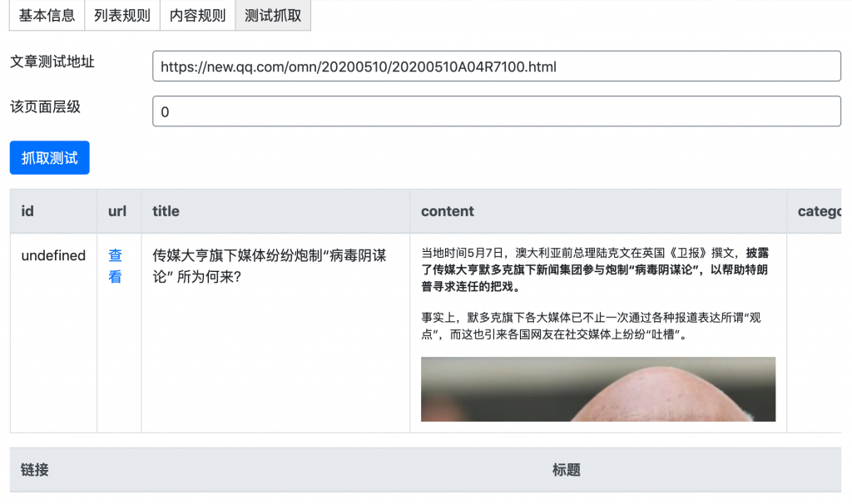Open the 列表规则 tab
852x504 pixels.
[122, 15]
